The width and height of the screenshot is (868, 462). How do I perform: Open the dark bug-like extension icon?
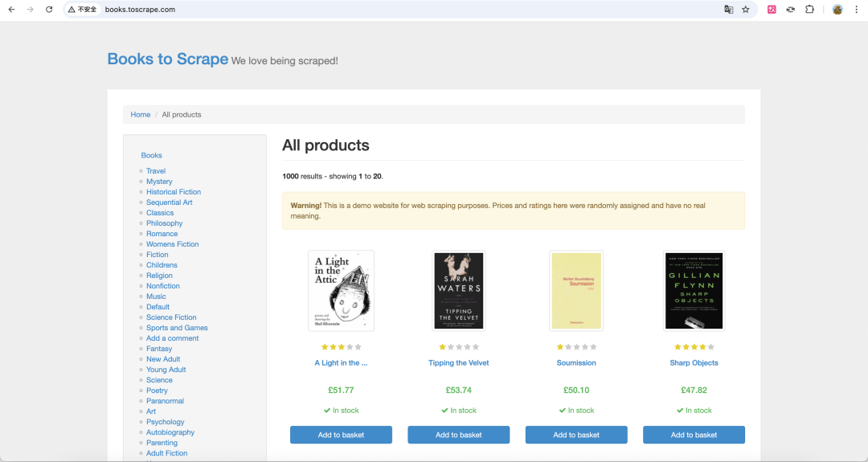tap(791, 10)
